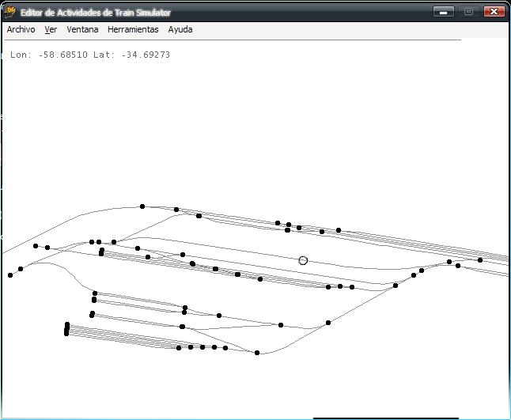Click the bottom-most track node on the loop
Screen dimensions: 511x420
pos(257,353)
